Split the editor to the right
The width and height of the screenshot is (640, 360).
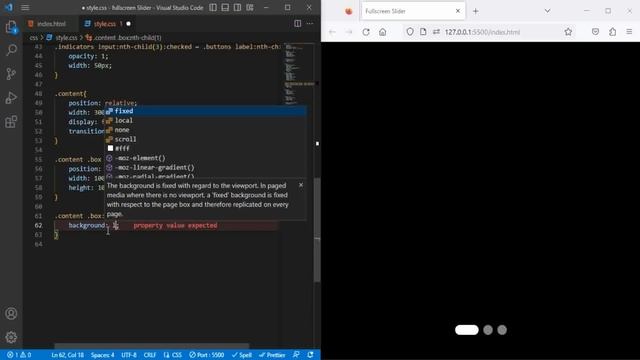(298, 24)
